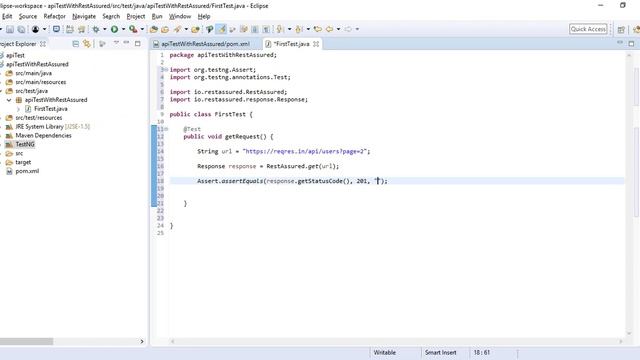Screen dimensions: 640x360
Task: Switch to the pom.xml editor tab
Action: (x=205, y=44)
